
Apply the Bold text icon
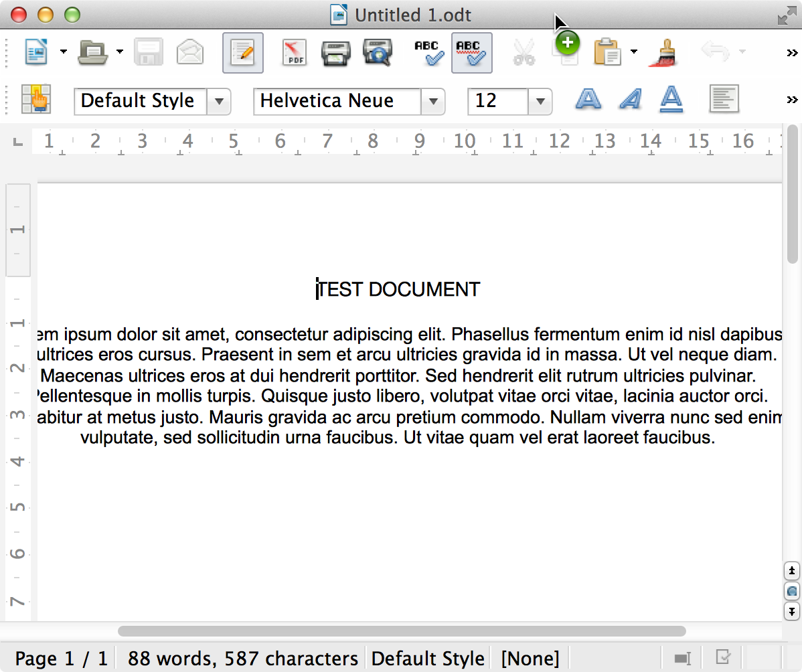588,100
